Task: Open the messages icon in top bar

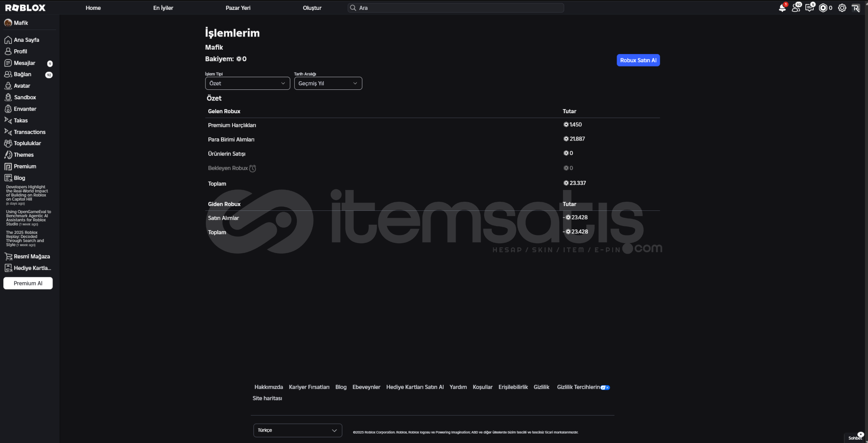Action: 809,8
